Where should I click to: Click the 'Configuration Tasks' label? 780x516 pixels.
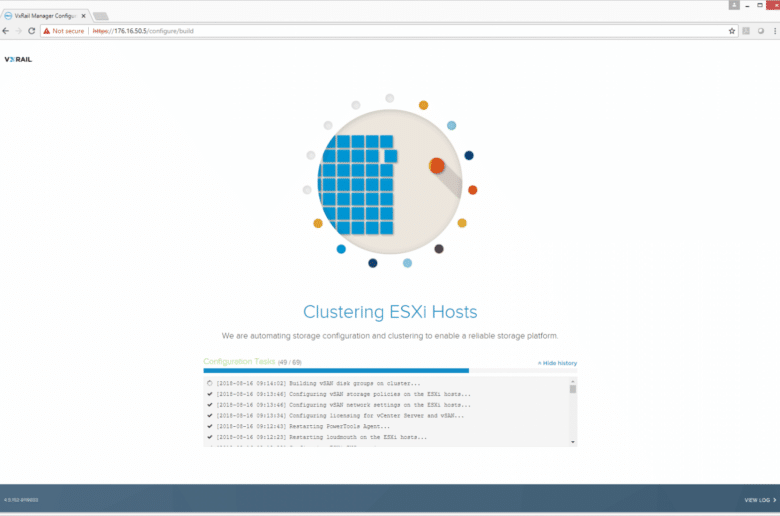[x=239, y=362]
